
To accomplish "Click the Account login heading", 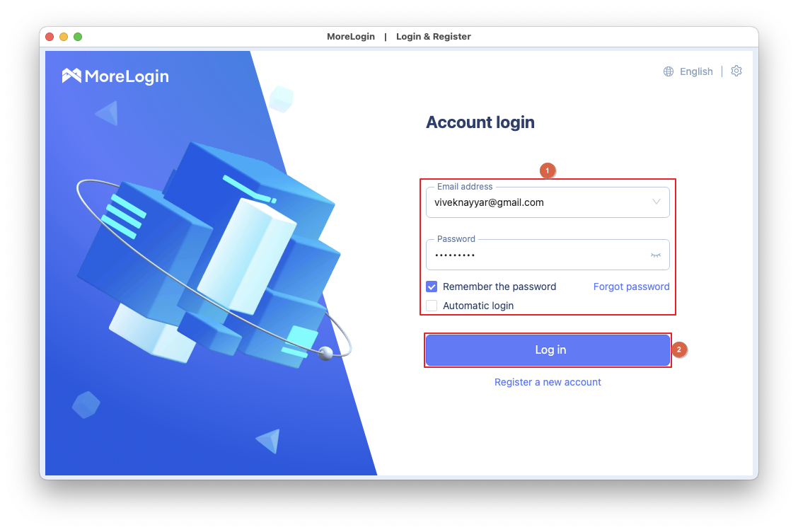I will [480, 122].
